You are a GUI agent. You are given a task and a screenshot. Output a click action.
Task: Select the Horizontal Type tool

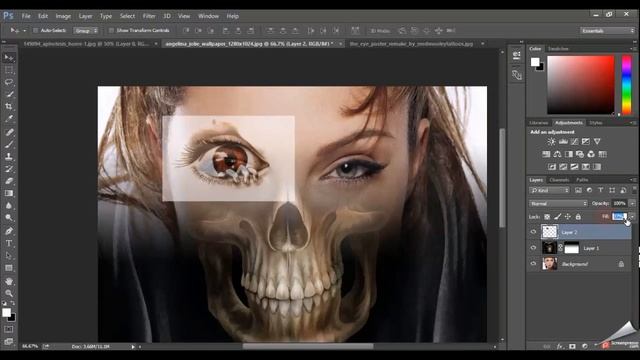click(x=9, y=243)
